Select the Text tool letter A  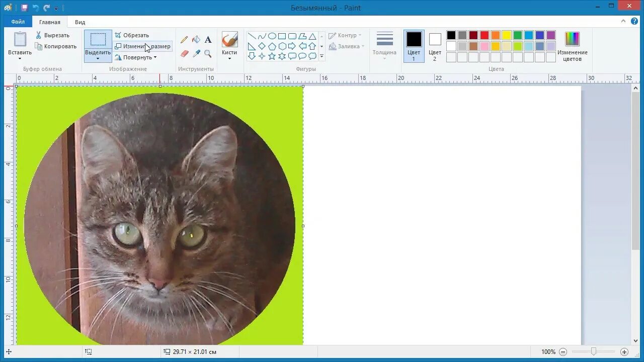tap(208, 39)
